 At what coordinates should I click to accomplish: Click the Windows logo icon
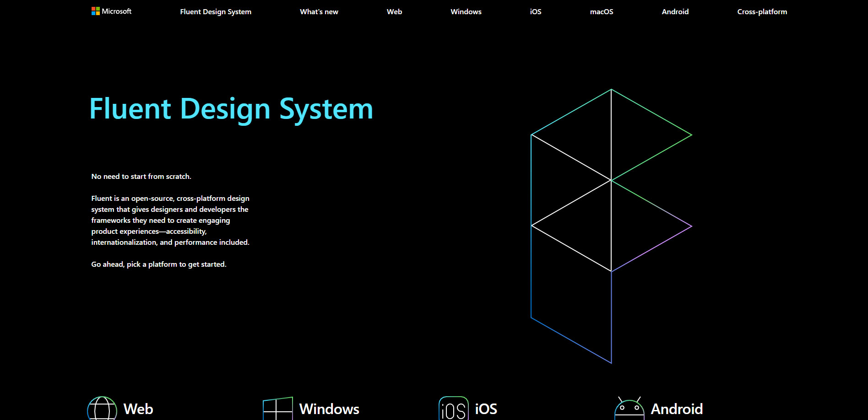pos(278,409)
